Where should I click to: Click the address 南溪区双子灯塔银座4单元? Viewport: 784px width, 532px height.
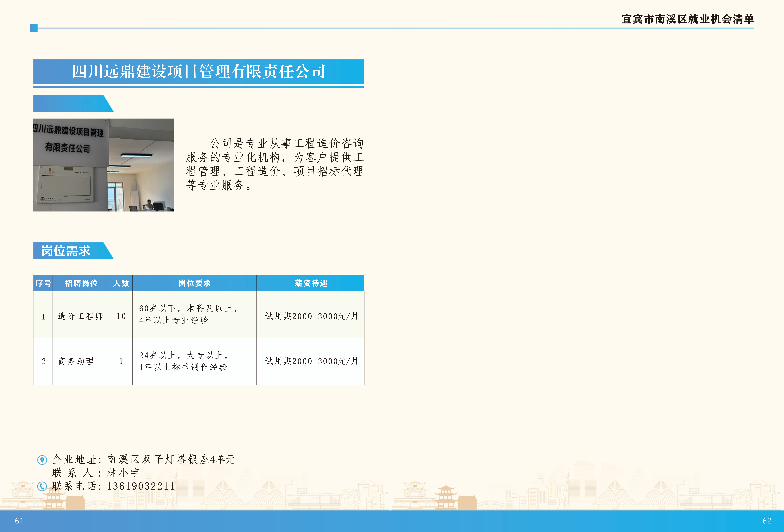pos(171,460)
